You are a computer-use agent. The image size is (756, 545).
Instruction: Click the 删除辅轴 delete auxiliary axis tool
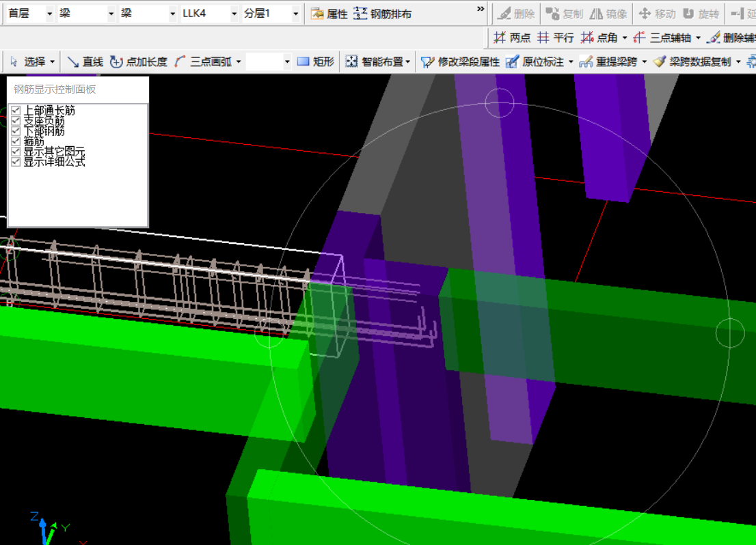point(731,38)
